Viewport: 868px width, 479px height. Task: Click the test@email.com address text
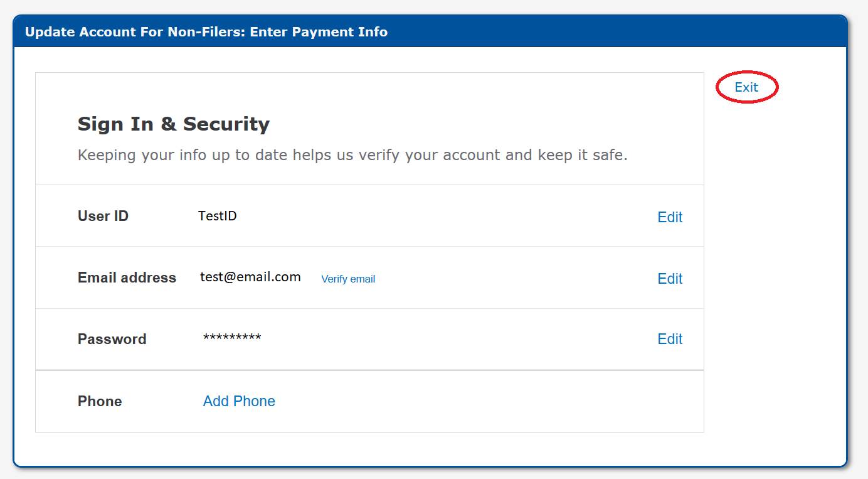coord(250,277)
